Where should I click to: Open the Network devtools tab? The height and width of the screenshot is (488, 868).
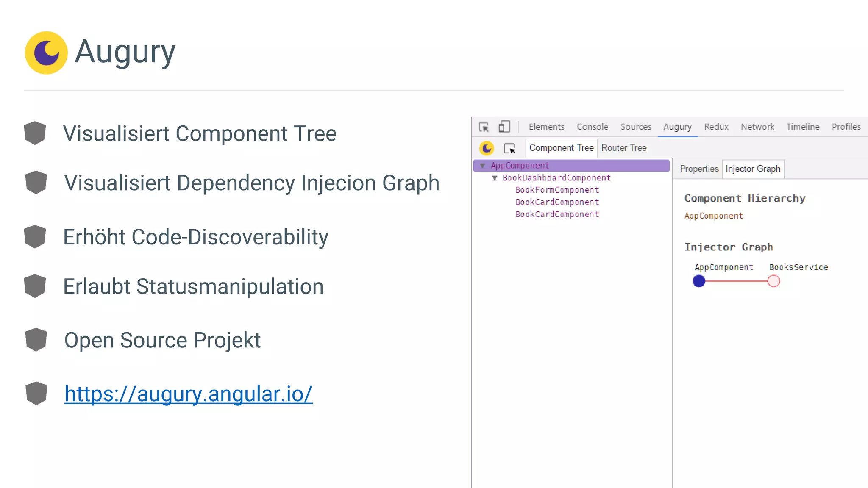(x=757, y=127)
